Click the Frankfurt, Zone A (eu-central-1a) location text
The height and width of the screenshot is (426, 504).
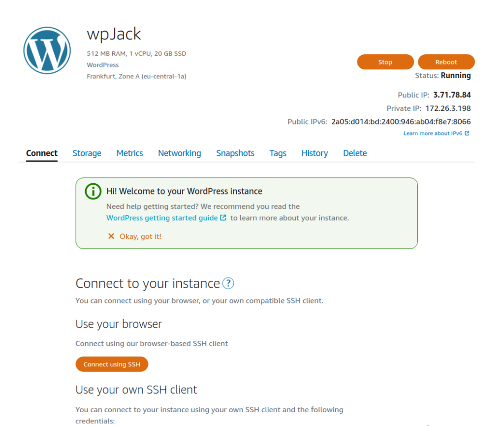pos(137,76)
